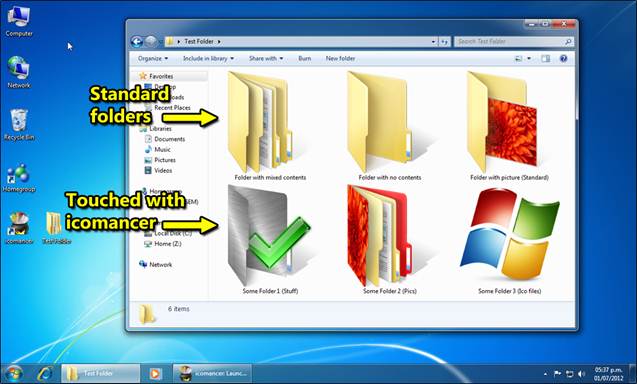Click the Recycle Bin desktop icon

[19, 124]
